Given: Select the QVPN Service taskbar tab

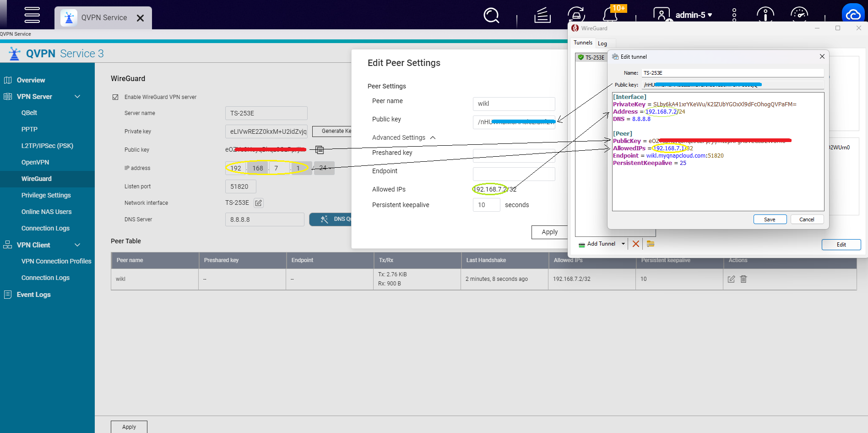Looking at the screenshot, I should pos(103,18).
